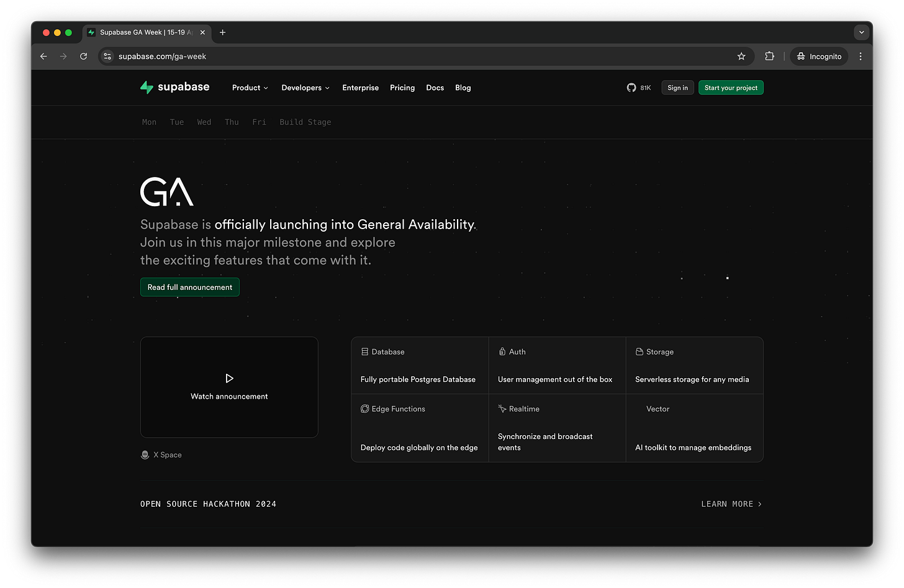904x588 pixels.
Task: Bookmark this page with the star icon
Action: click(741, 57)
